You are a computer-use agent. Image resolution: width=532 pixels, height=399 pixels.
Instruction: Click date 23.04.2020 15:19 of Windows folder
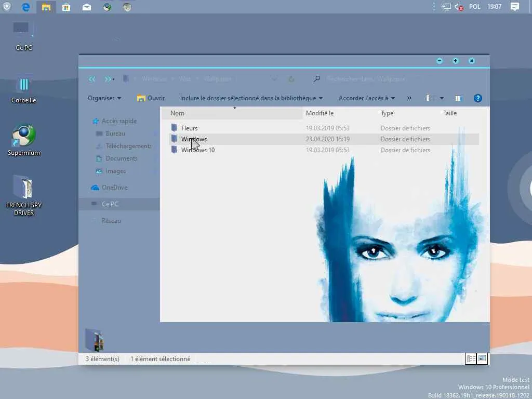(328, 139)
